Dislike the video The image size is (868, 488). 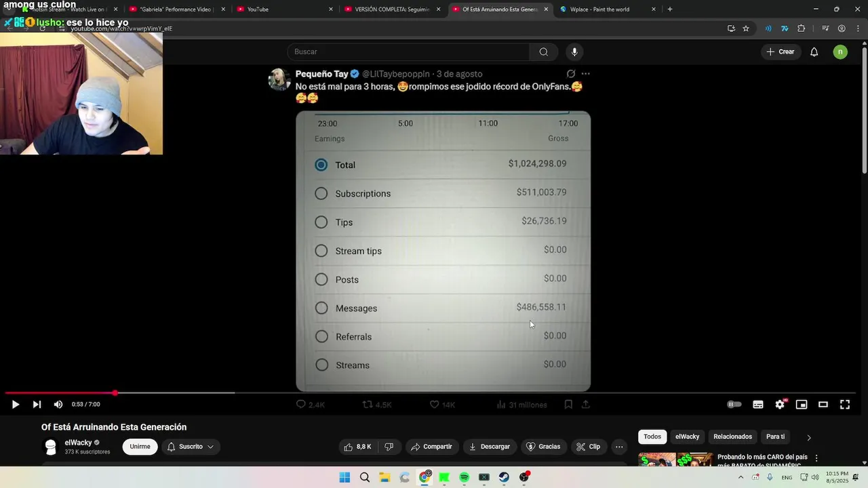tap(389, 447)
